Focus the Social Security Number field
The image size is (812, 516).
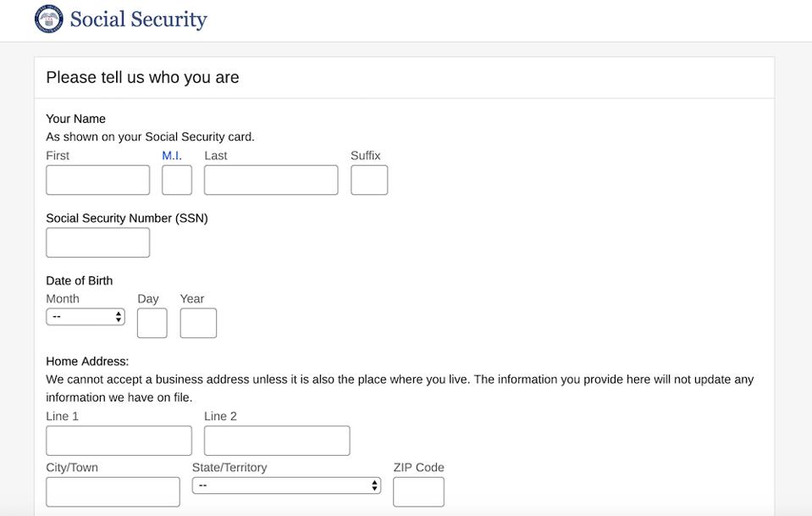[97, 242]
